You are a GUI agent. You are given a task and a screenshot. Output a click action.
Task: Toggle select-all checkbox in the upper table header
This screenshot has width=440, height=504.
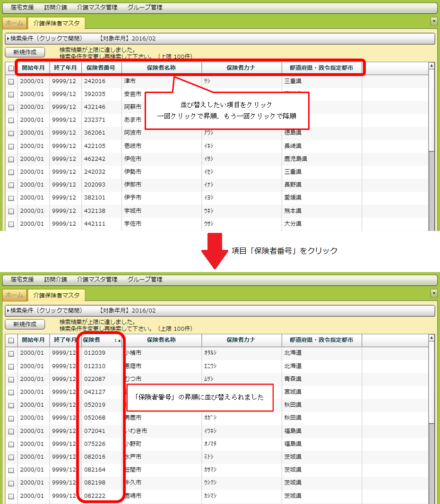click(x=11, y=68)
